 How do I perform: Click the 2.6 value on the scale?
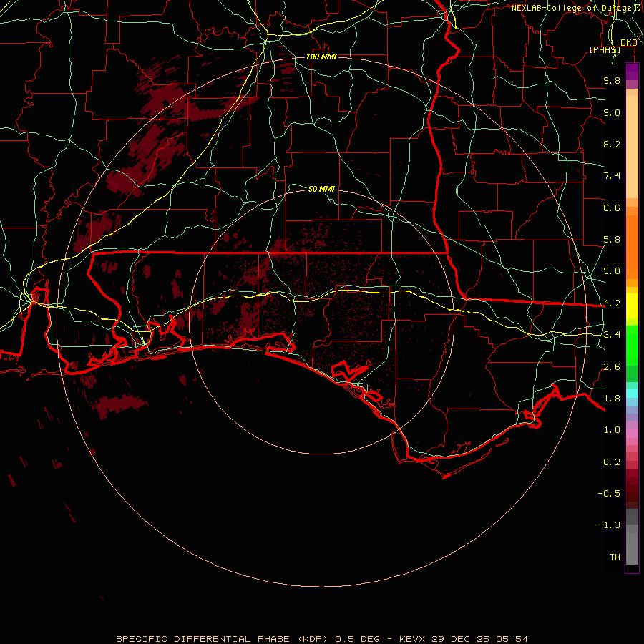612,367
